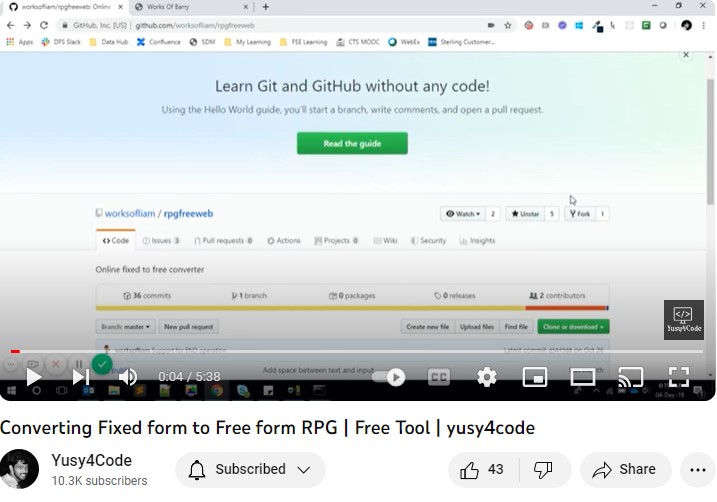717x502 pixels.
Task: Click New pull request button
Action: click(x=188, y=327)
